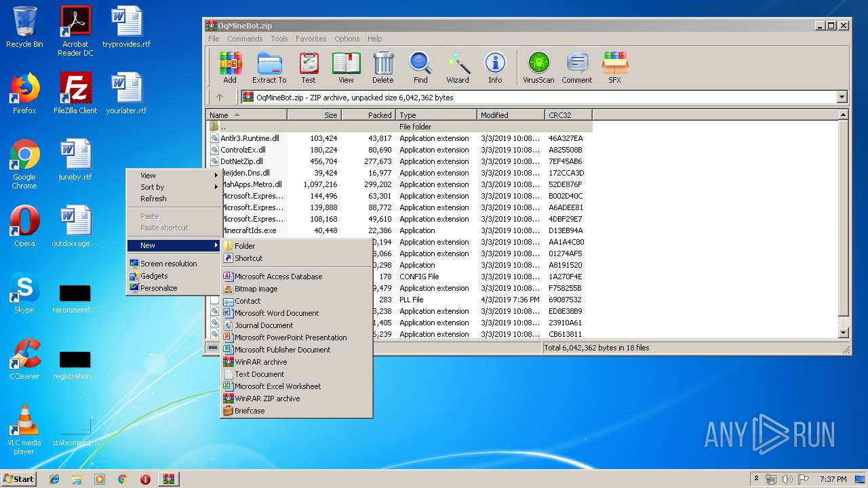Open Acrobat Reader DC desktop icon
Image resolution: width=868 pixels, height=488 pixels.
click(x=75, y=31)
